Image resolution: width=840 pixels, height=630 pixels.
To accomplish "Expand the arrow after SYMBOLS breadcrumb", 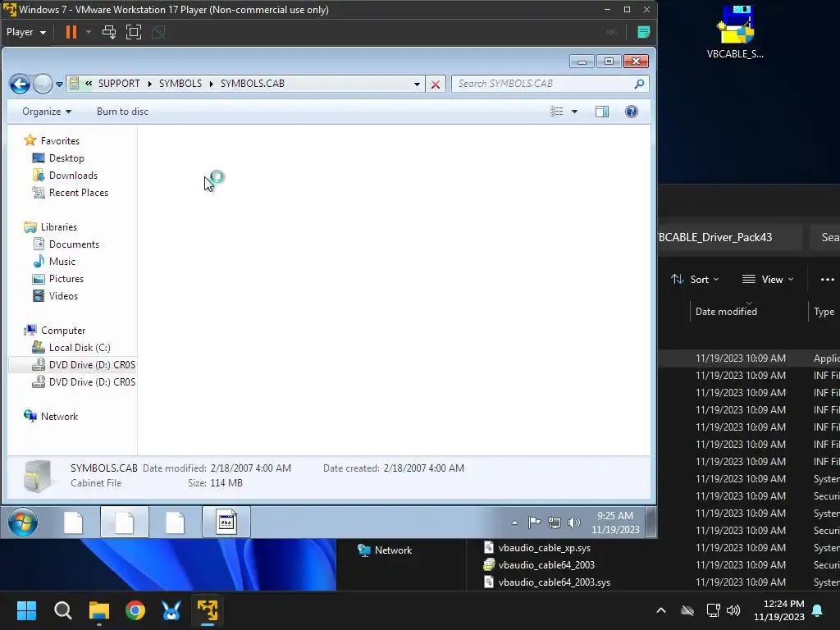I will pos(211,84).
